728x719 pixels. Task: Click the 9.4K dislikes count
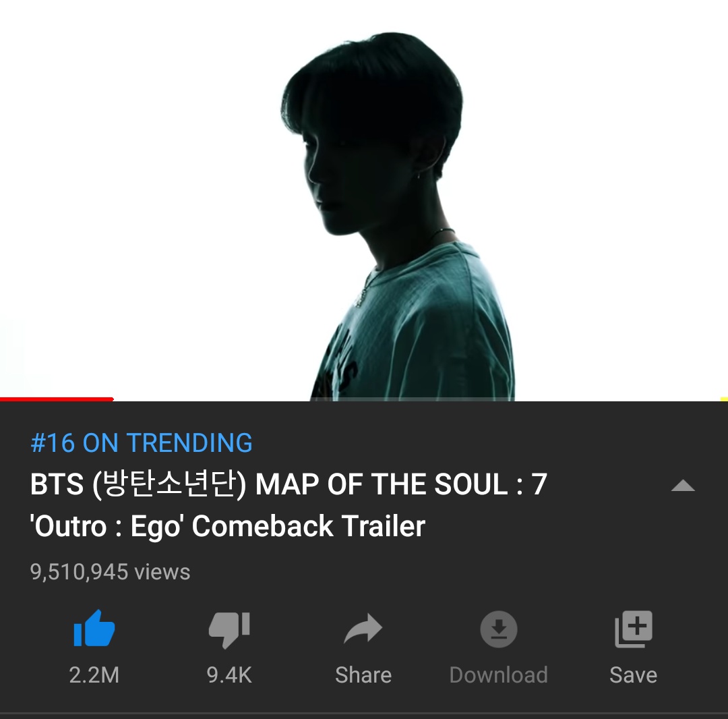[x=229, y=675]
